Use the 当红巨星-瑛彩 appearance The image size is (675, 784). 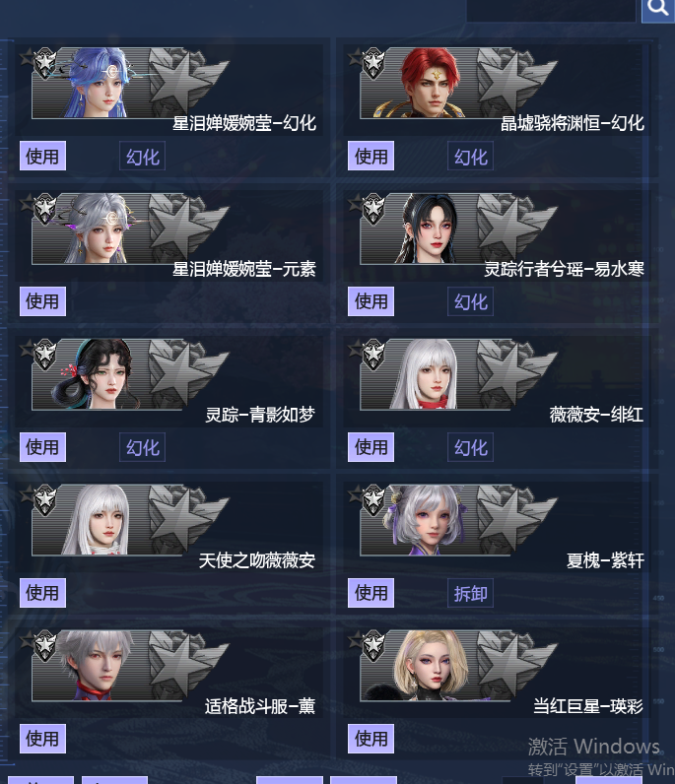click(x=371, y=739)
